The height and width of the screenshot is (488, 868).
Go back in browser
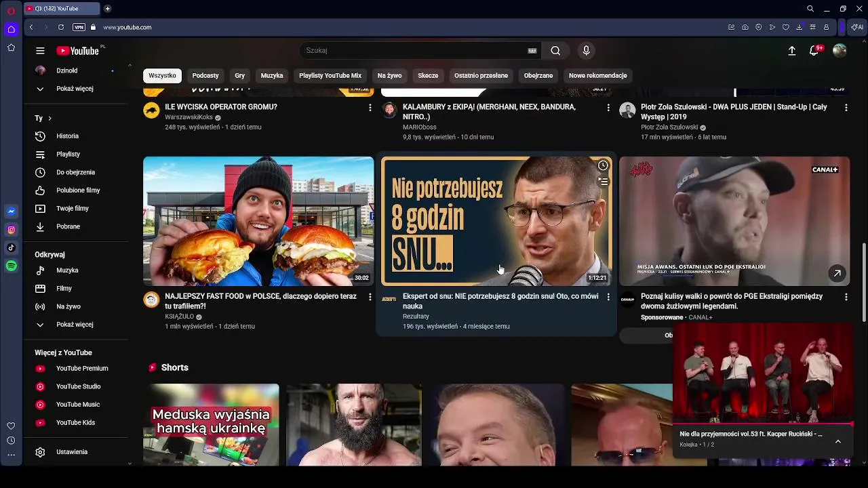[x=31, y=27]
